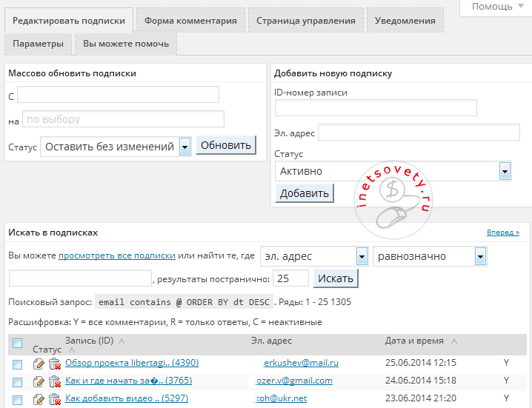Focus the Эл. адрес field for new subscription
The image size is (532, 408).
click(x=419, y=133)
